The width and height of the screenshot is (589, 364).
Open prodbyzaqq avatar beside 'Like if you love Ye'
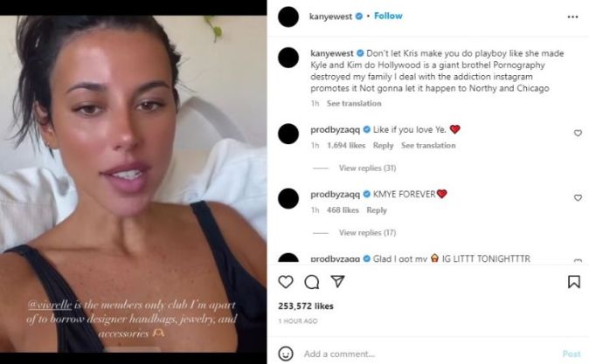(288, 134)
